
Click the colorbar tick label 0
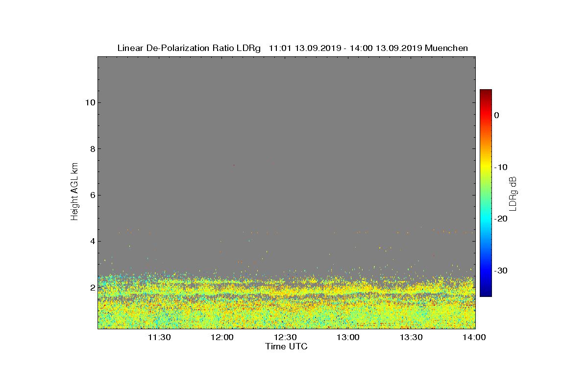(x=497, y=115)
